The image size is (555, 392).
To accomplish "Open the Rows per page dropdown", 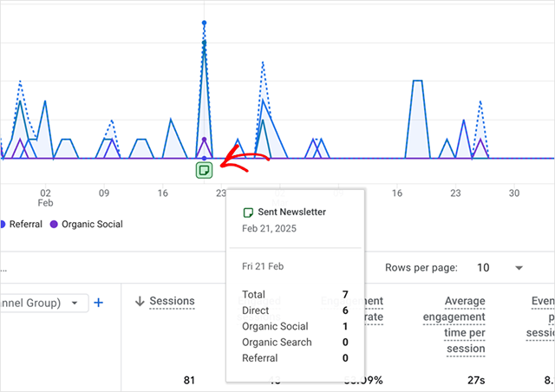I will tap(519, 268).
